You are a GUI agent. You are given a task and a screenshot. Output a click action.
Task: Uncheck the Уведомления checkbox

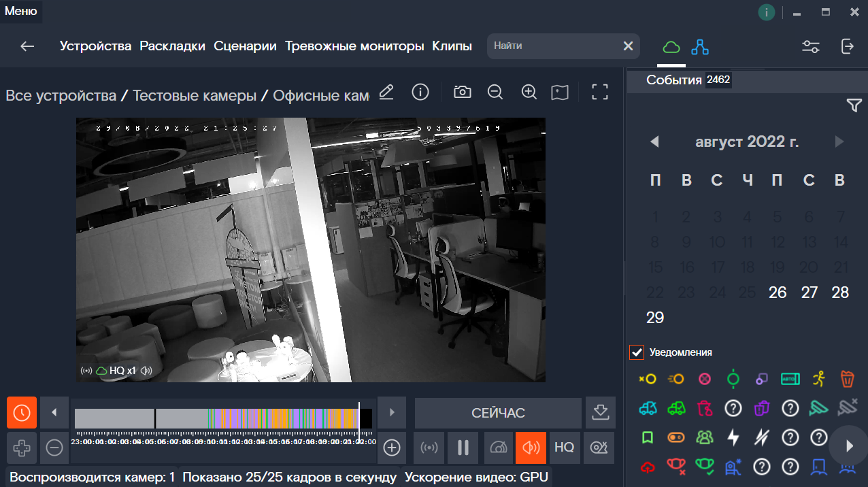[637, 352]
